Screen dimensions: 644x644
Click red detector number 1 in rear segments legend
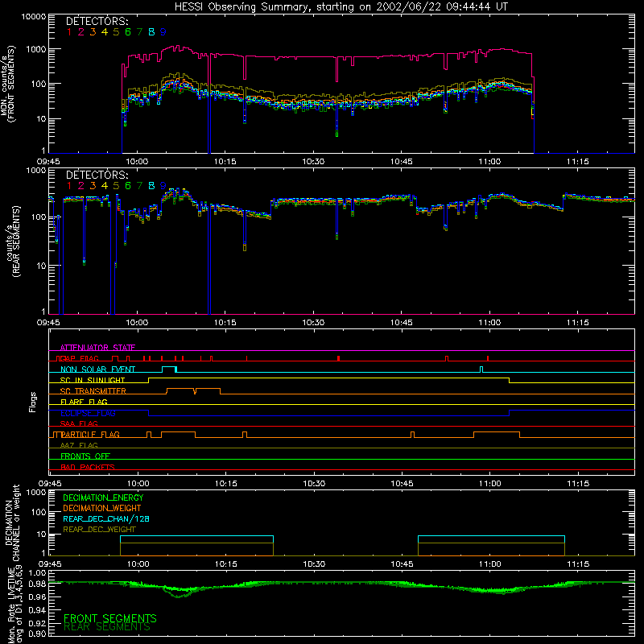click(x=69, y=186)
